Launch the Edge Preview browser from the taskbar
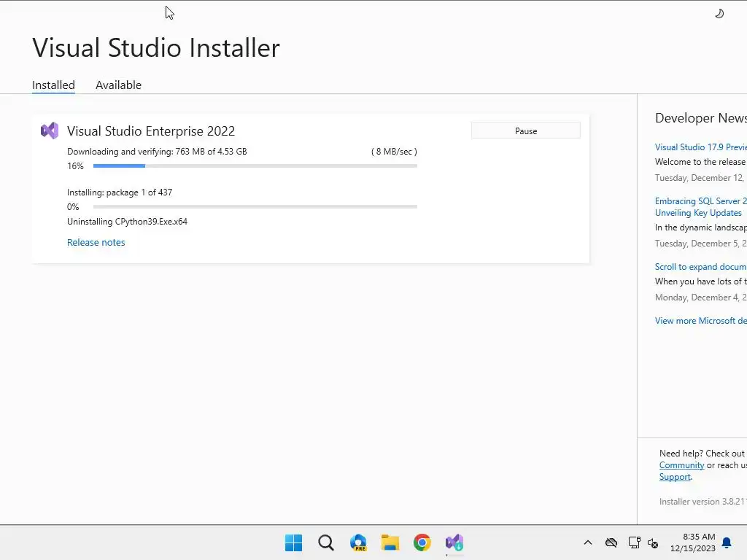This screenshot has width=747, height=560. [x=358, y=542]
